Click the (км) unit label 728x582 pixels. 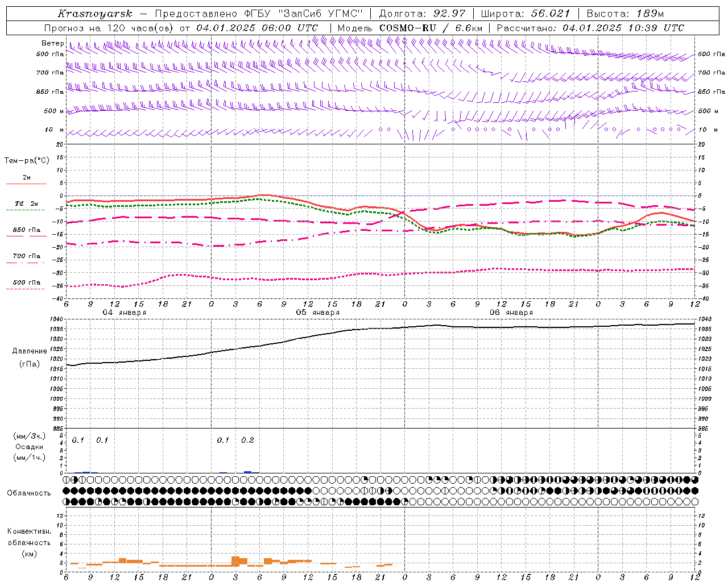(29, 554)
